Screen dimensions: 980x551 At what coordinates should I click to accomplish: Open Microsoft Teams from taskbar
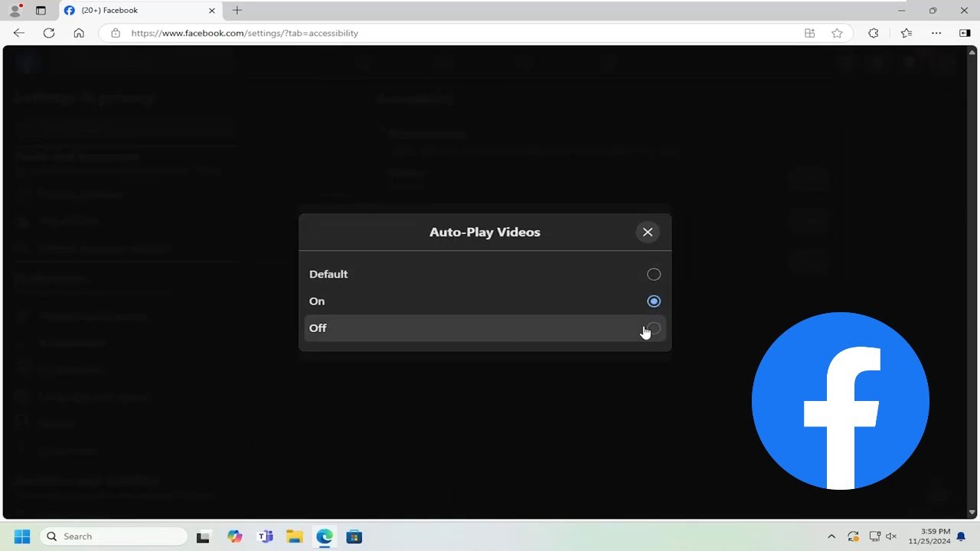click(265, 536)
